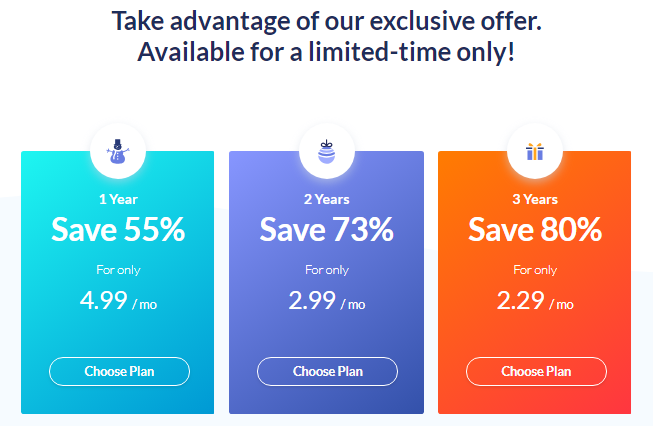Screen dimensions: 653x426
Task: Click the 1 Year plan label
Action: click(118, 199)
